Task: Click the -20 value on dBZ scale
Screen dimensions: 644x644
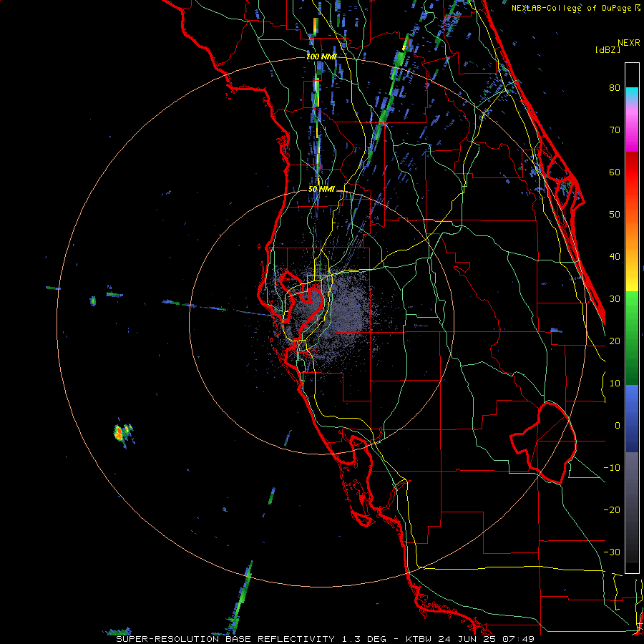Action: [612, 510]
